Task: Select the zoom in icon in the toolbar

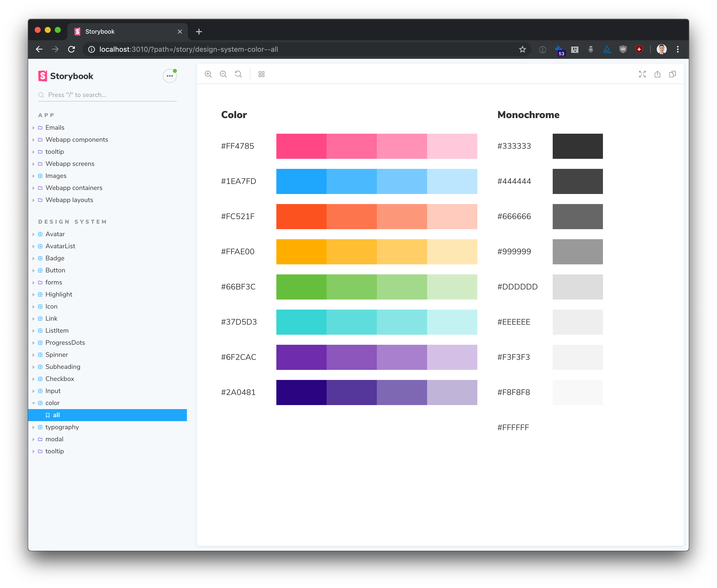Action: pos(208,74)
